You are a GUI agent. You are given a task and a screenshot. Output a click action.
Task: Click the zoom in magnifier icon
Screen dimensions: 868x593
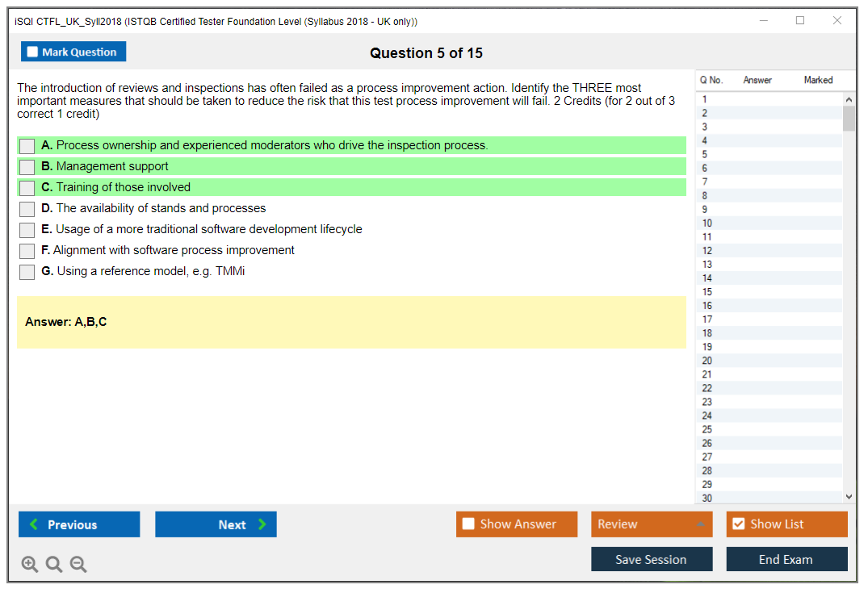(x=30, y=565)
